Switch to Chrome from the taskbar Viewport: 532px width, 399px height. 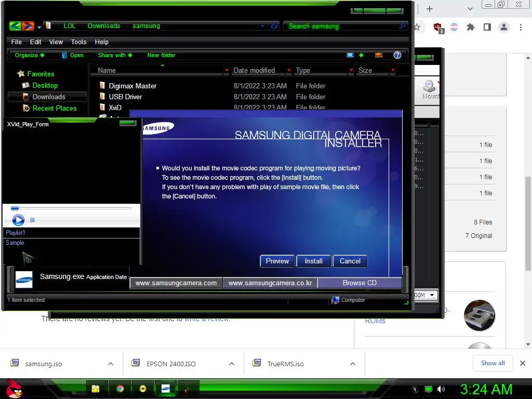(120, 389)
